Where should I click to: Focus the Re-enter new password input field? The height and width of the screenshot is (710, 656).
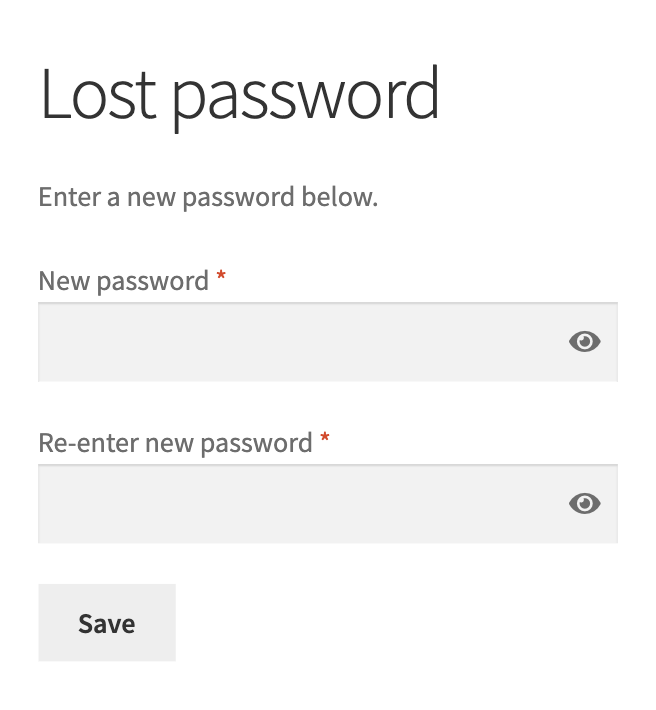tap(328, 504)
